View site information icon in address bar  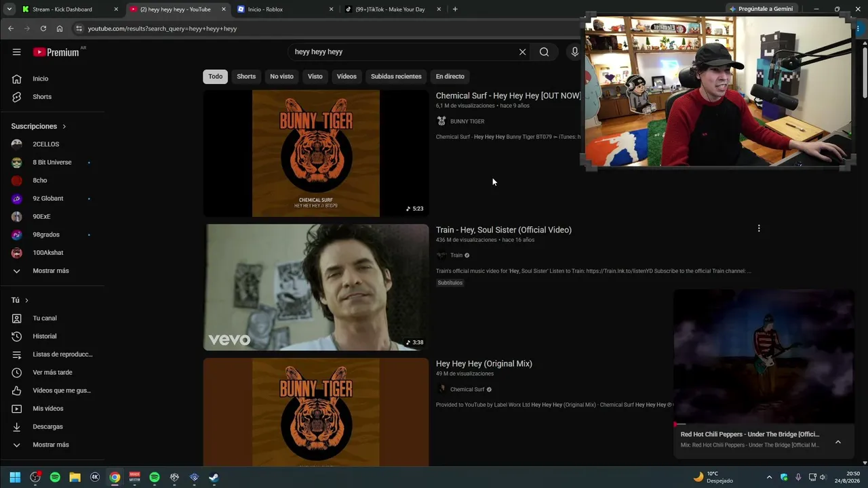coord(79,28)
